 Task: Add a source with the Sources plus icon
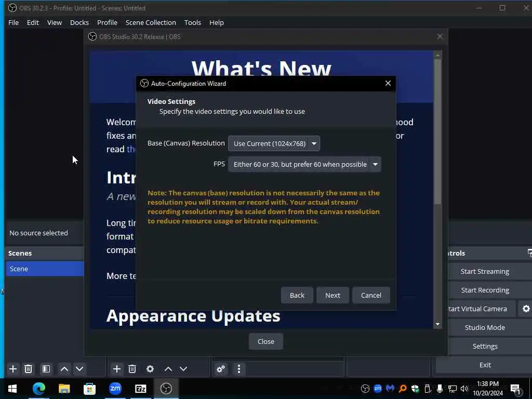117,369
